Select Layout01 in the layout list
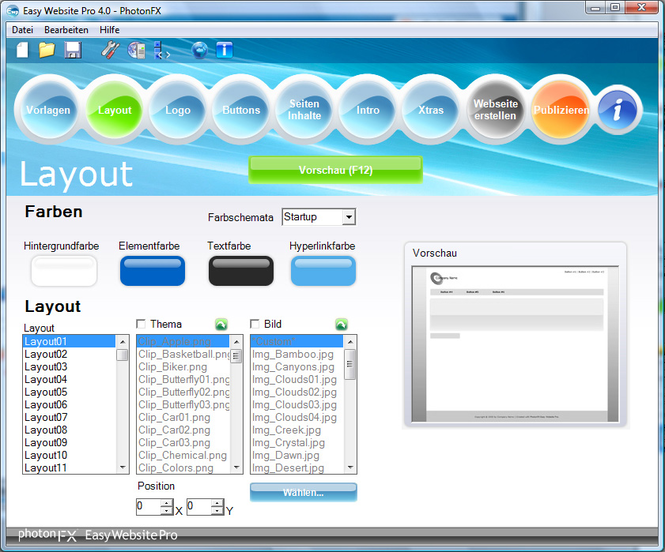The image size is (665, 552). tap(69, 341)
